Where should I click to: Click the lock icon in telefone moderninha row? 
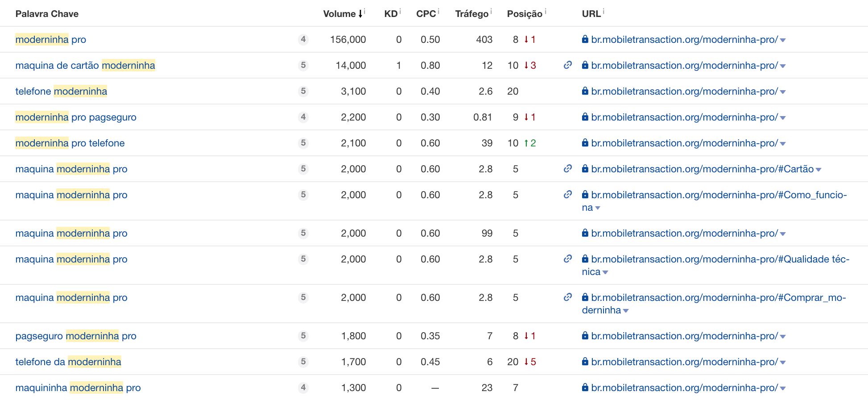pos(585,91)
